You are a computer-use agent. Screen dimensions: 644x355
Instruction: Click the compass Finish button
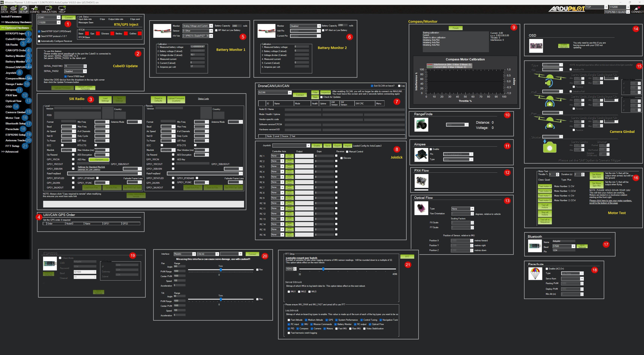(456, 28)
